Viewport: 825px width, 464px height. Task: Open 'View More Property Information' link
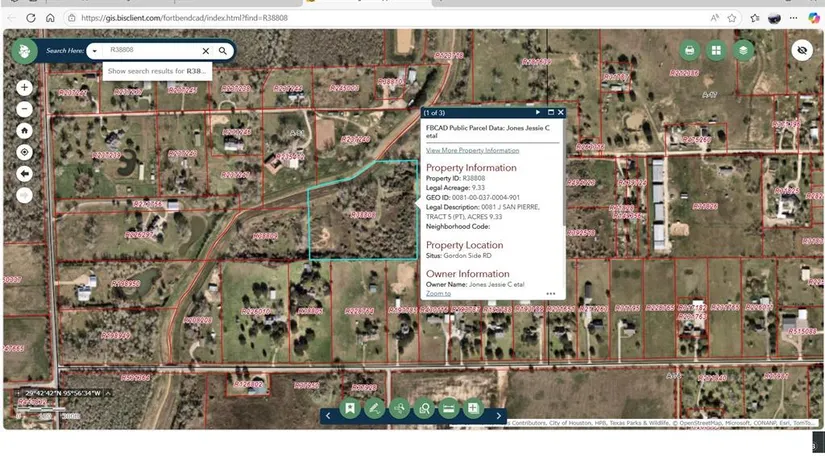click(x=472, y=150)
